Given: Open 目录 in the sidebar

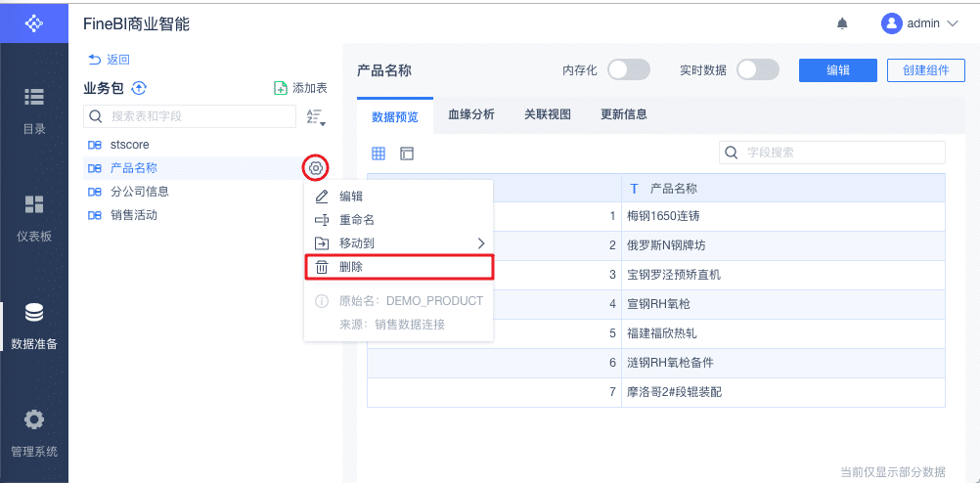Looking at the screenshot, I should (x=34, y=110).
